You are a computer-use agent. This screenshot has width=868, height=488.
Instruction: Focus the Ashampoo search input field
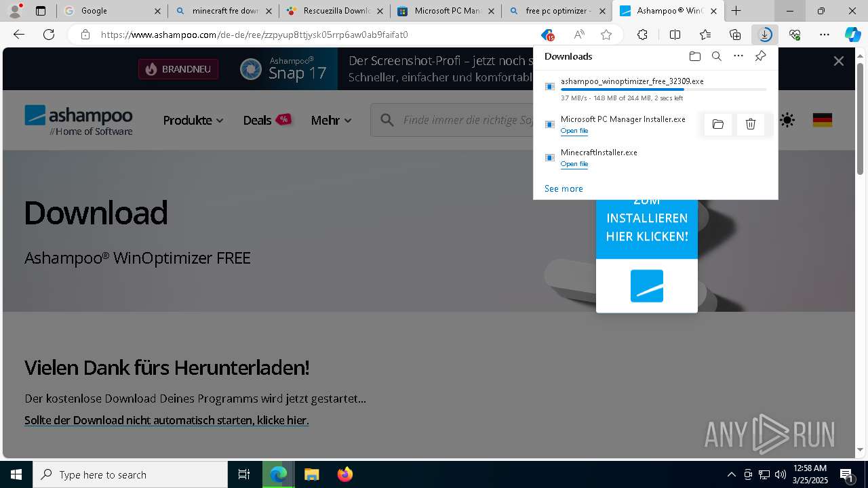click(468, 120)
